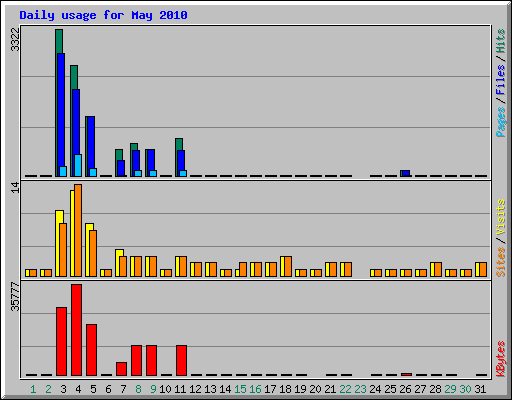Viewport: 512px width, 400px height.
Task: Click the day 11 axis label
Action: [x=180, y=389]
